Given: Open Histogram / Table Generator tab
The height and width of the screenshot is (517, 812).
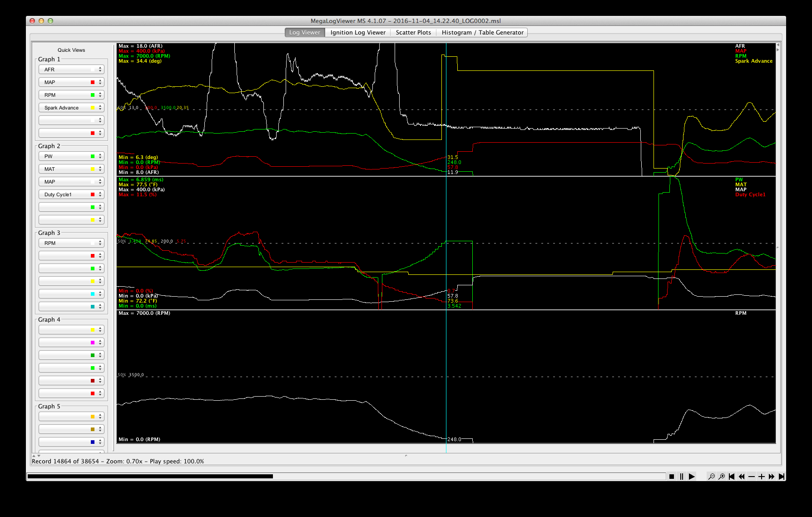Looking at the screenshot, I should click(x=482, y=32).
